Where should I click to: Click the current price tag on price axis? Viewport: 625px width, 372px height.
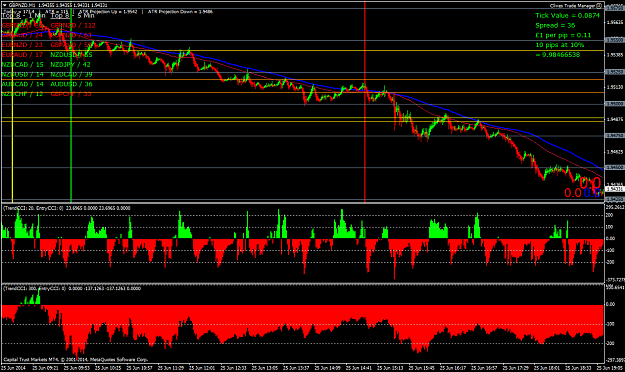coord(615,189)
